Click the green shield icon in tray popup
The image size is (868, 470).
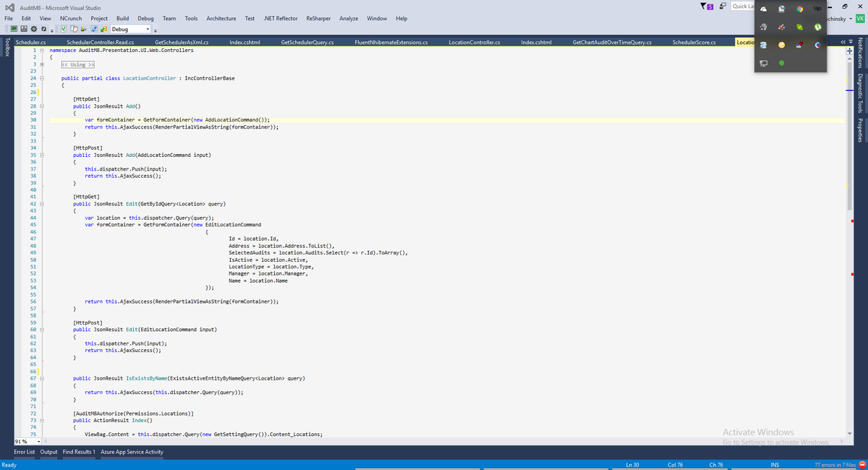[782, 63]
